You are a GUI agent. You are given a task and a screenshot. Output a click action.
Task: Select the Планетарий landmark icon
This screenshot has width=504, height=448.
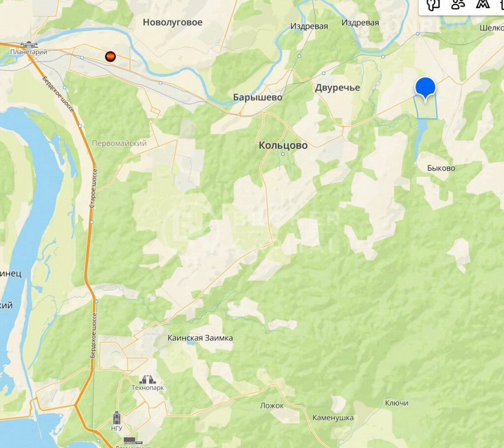[x=29, y=45]
